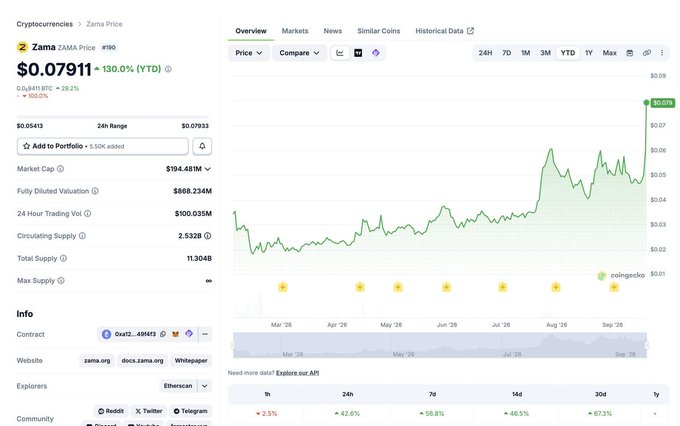Open the Whitepaper link

tap(191, 360)
